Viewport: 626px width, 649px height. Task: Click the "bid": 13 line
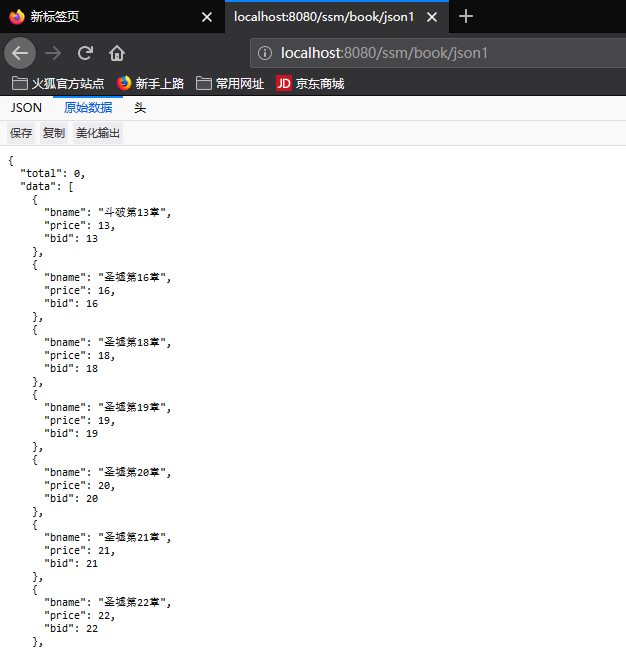[x=71, y=239]
